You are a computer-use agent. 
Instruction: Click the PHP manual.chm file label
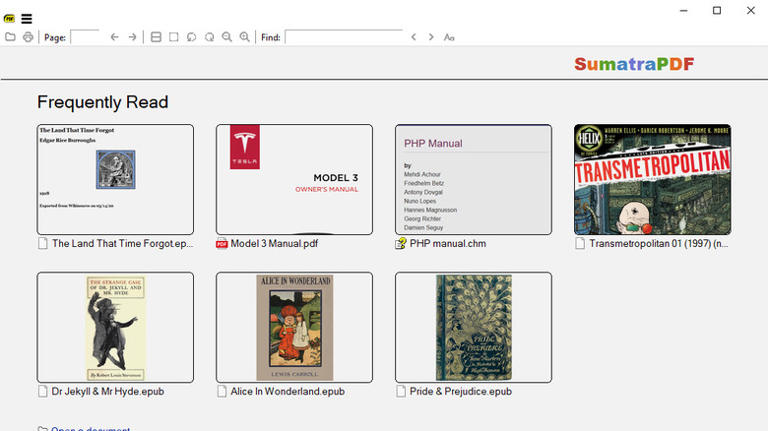pos(447,243)
